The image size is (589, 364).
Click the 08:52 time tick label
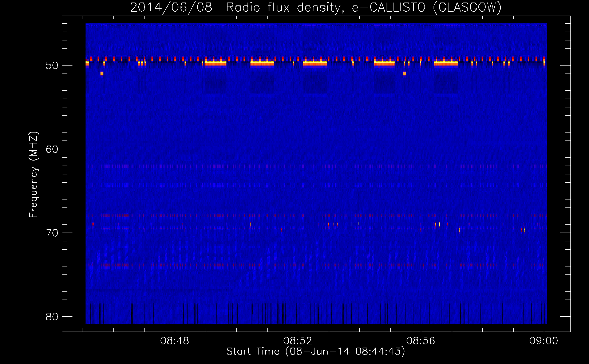pos(298,341)
